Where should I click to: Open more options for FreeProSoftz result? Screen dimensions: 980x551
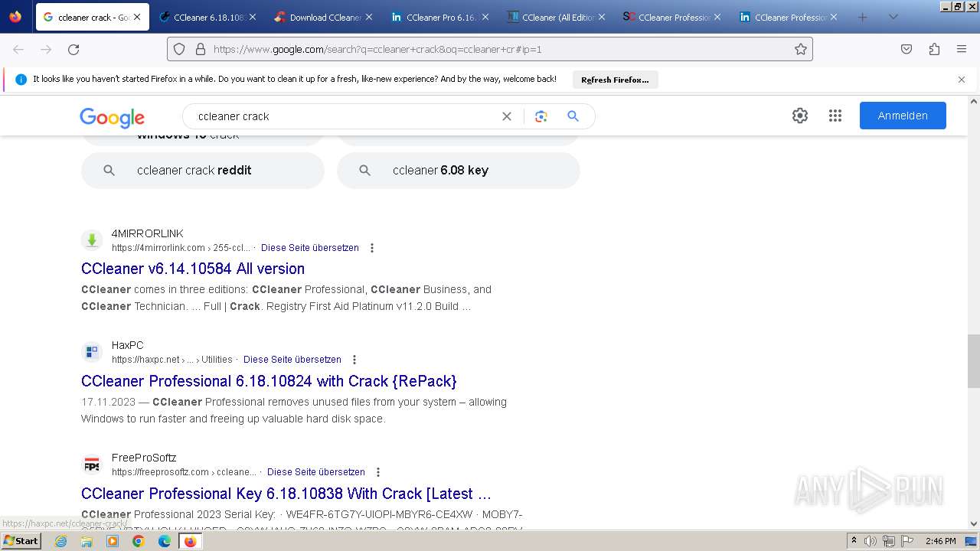(x=378, y=472)
